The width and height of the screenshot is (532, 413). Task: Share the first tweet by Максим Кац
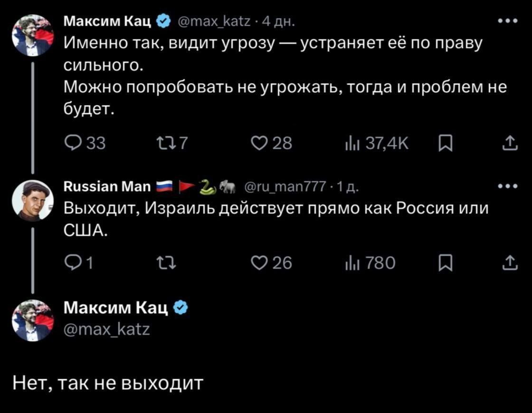(510, 143)
